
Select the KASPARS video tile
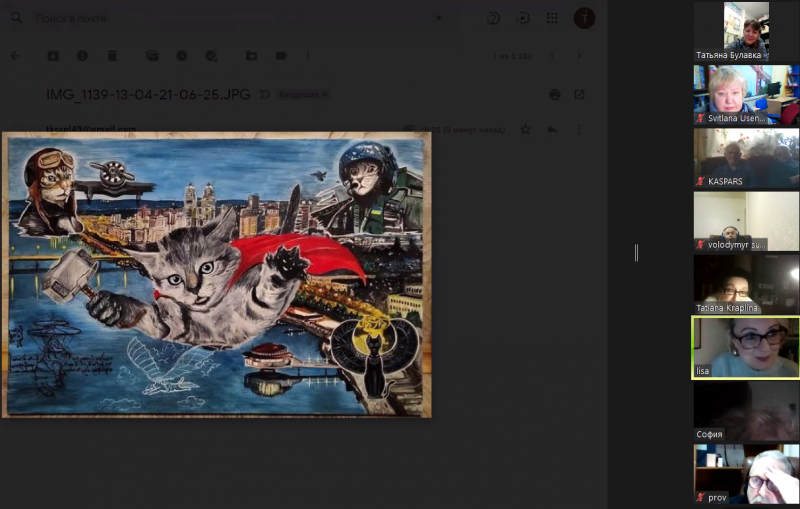746,158
